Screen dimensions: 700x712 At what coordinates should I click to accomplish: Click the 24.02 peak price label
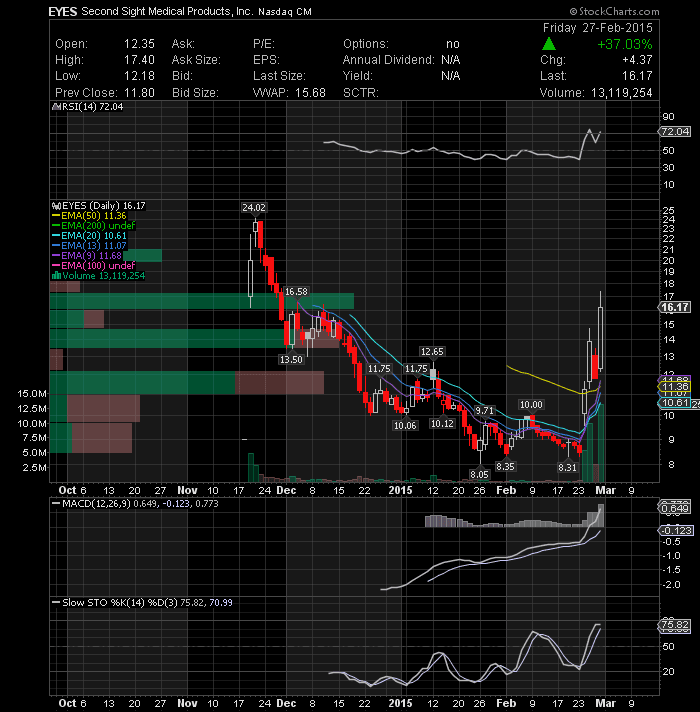point(254,208)
